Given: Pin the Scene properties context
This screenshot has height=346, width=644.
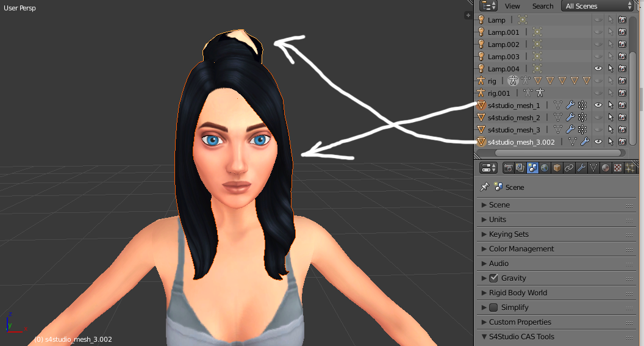Looking at the screenshot, I should 485,187.
